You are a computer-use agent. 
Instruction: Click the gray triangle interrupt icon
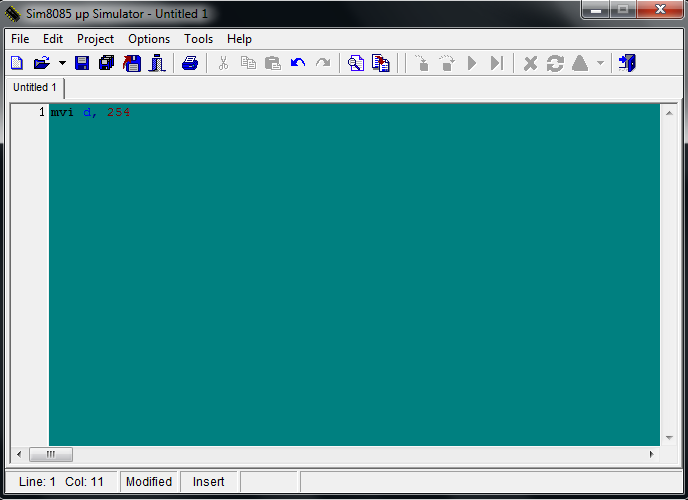pos(580,63)
